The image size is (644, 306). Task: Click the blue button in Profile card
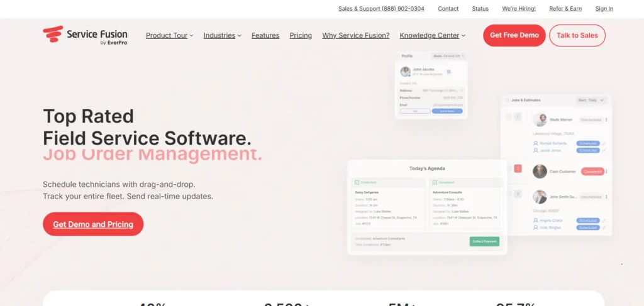(447, 111)
